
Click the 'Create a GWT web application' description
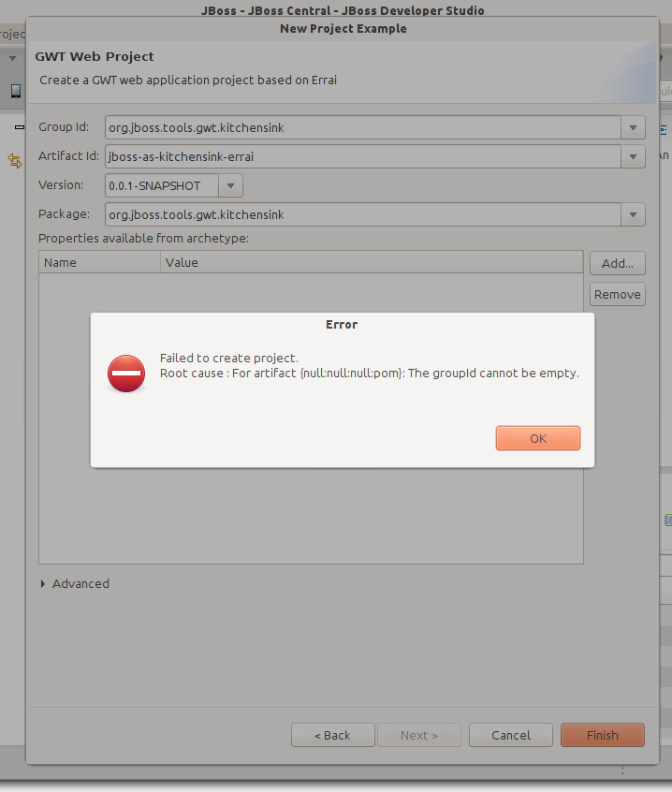(x=188, y=81)
